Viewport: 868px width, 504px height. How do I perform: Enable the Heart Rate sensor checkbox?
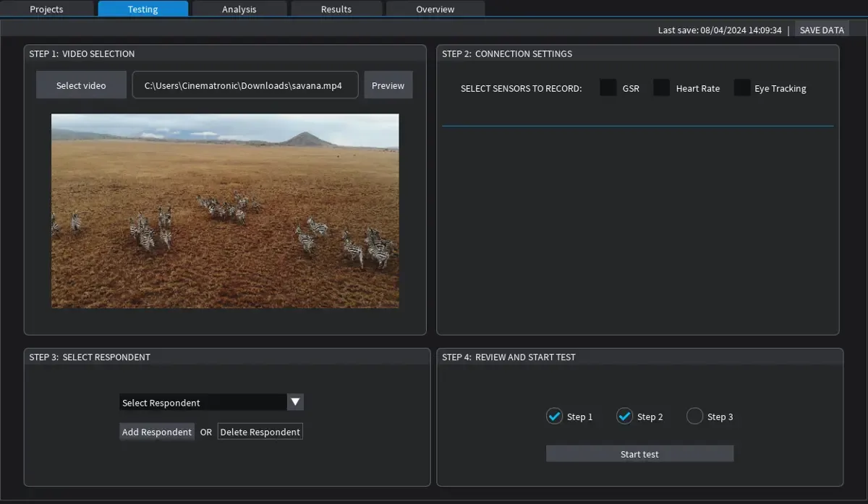(661, 87)
